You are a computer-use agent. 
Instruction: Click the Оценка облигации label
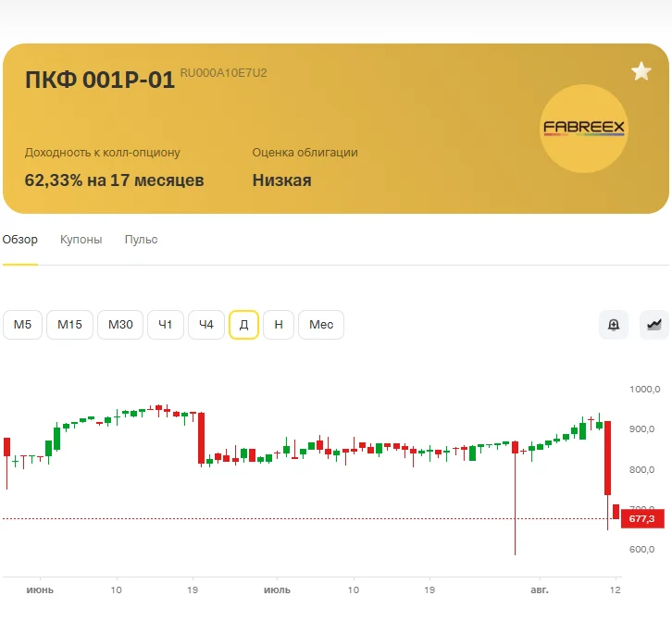(305, 153)
